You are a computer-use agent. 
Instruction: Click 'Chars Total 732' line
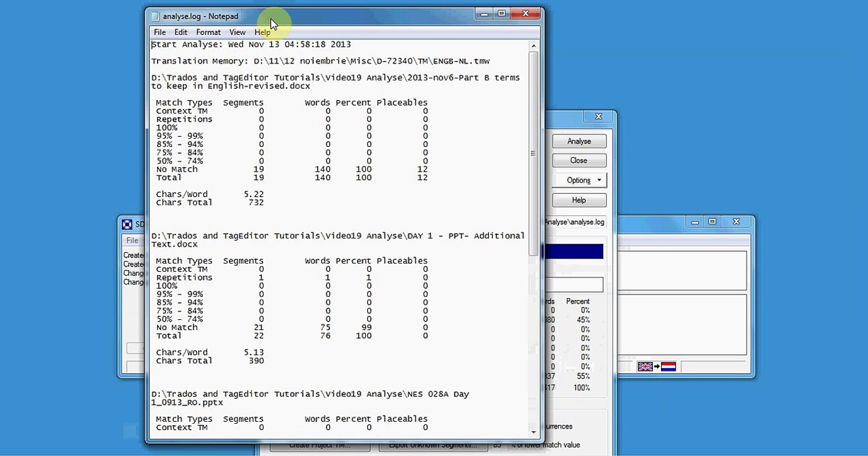click(x=210, y=203)
